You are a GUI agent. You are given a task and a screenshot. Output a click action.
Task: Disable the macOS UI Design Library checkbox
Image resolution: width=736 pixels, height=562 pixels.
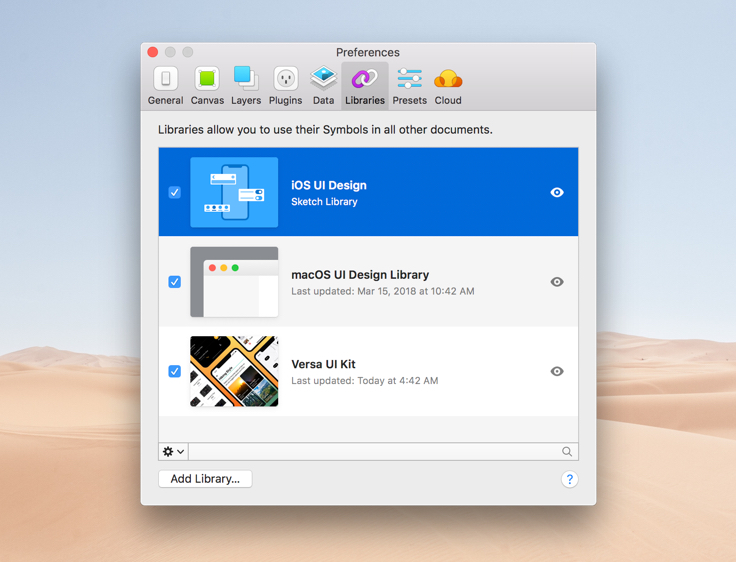click(175, 282)
